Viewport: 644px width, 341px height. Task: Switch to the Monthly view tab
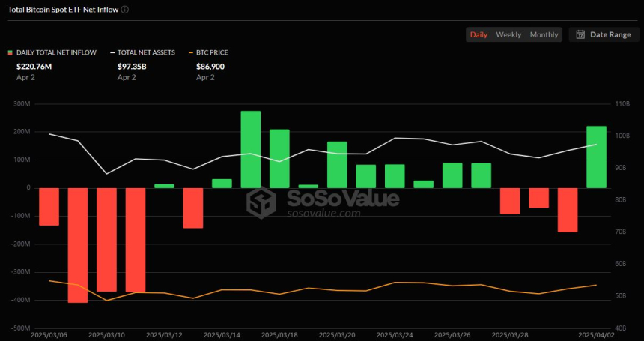(x=544, y=35)
